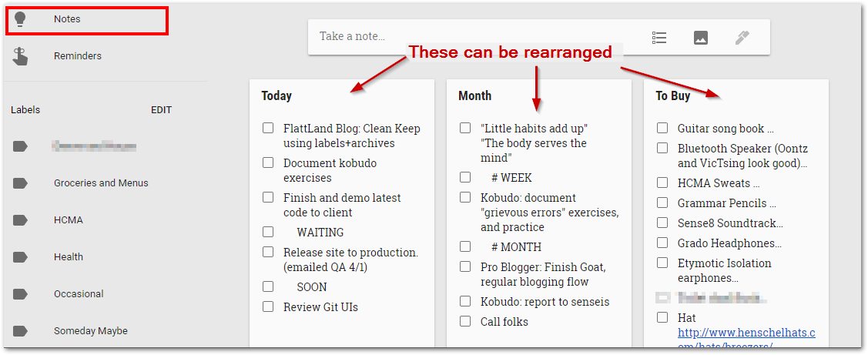Viewport: 868px width, 355px height.
Task: Check off Document kobudo exercises
Action: coord(268,162)
